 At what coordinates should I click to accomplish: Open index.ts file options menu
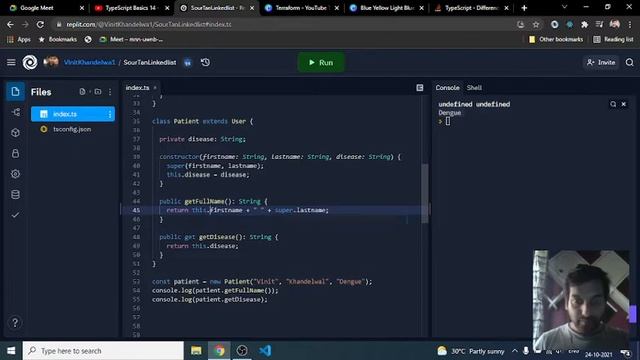tap(110, 114)
